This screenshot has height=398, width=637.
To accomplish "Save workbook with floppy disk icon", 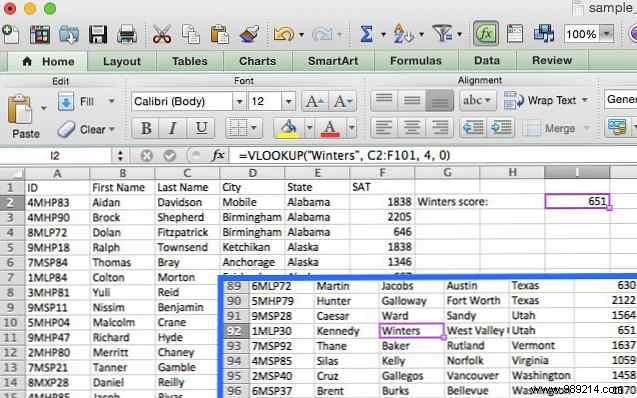I will [x=98, y=35].
